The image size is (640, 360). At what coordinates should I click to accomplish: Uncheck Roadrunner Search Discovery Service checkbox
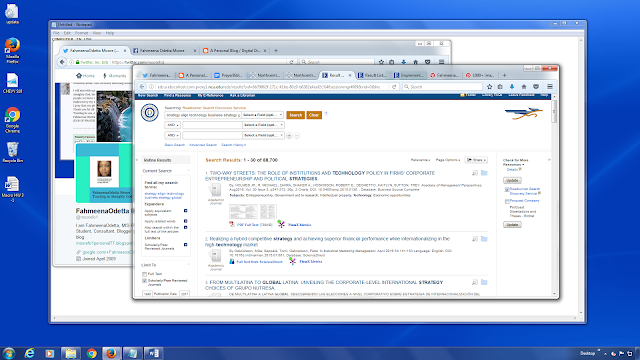pos(507,189)
